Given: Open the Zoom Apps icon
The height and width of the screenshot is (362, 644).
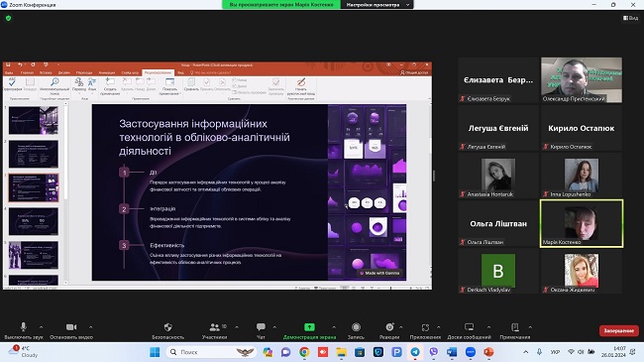Looking at the screenshot, I should tap(425, 327).
